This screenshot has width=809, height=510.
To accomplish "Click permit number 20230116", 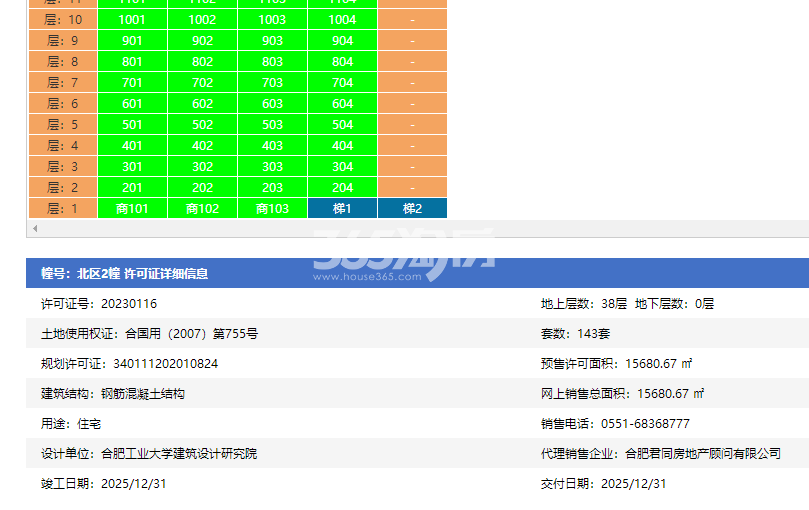I will (x=129, y=304).
